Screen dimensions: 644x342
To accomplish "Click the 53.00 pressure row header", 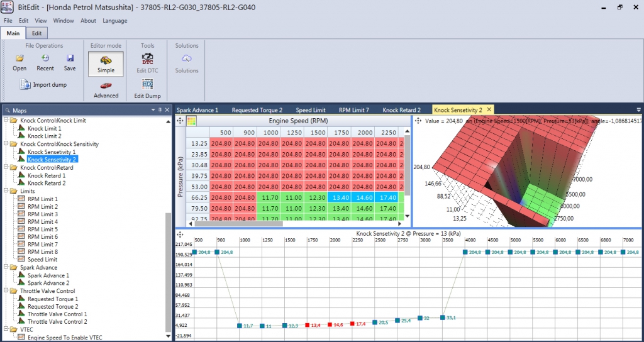I will point(199,186).
